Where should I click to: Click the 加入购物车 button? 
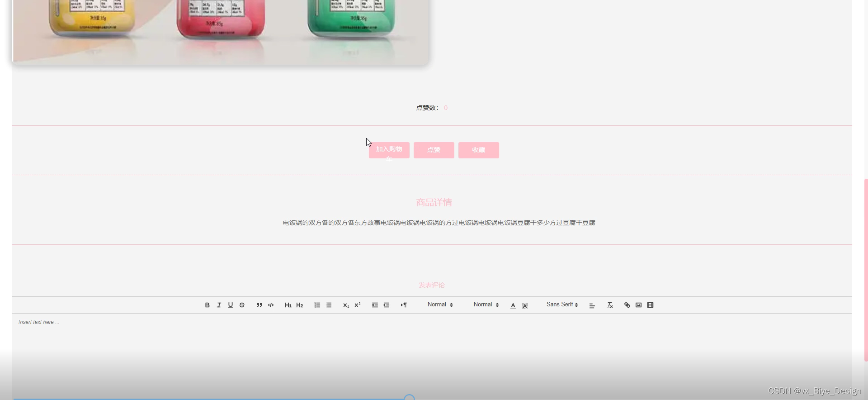(x=389, y=150)
